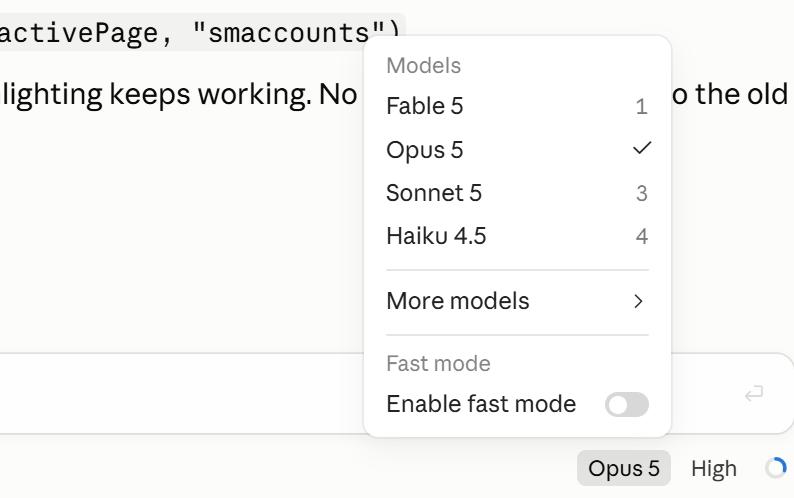The width and height of the screenshot is (794, 498).
Task: Click shortcut number 4 beside Haiku 4.5
Action: (642, 237)
